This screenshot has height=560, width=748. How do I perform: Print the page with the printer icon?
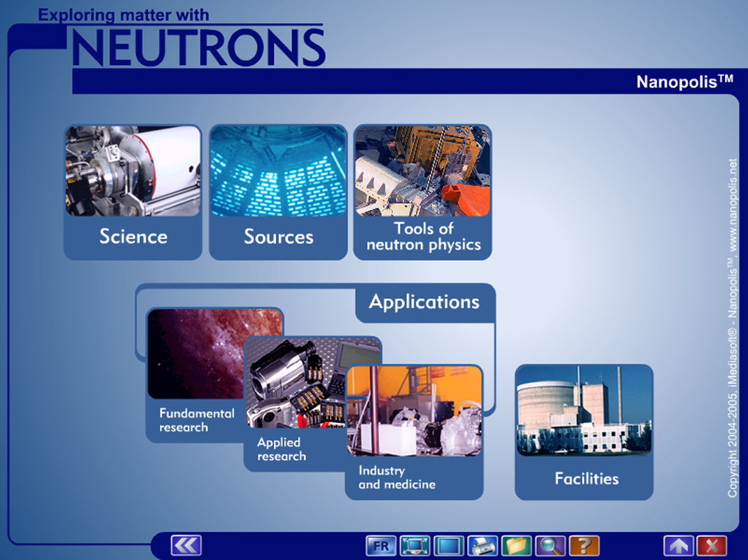tap(483, 545)
